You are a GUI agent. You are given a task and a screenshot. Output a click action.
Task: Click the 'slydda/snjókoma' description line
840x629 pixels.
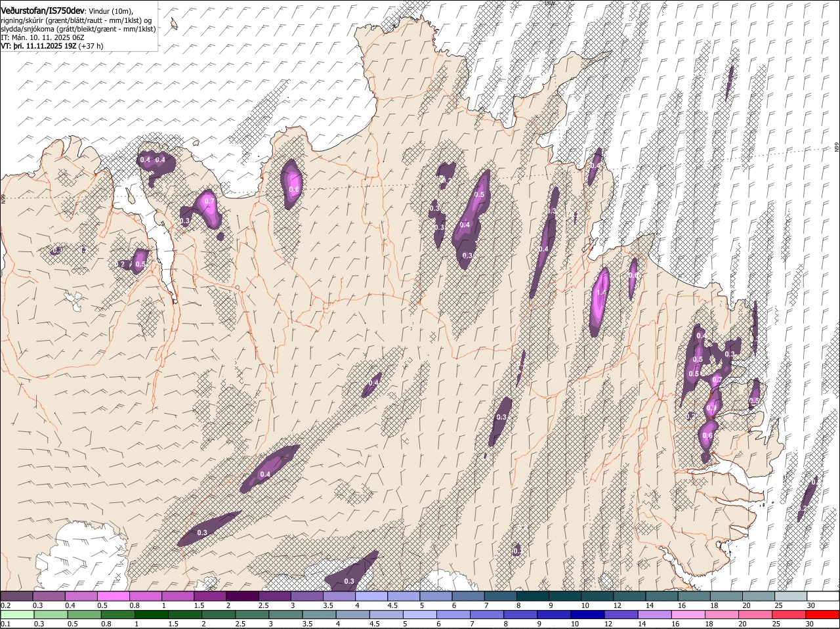pyautogui.click(x=78, y=29)
